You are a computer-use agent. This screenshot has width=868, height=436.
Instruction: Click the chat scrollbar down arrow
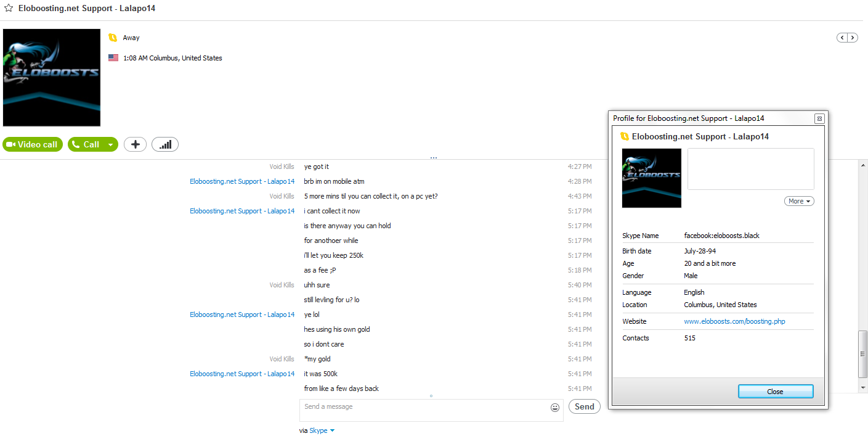862,387
